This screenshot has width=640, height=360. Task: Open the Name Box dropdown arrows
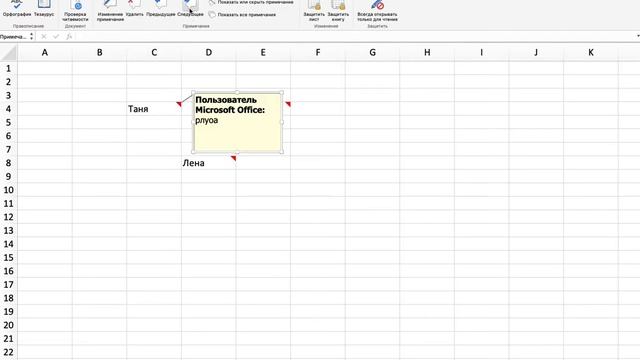(x=31, y=37)
